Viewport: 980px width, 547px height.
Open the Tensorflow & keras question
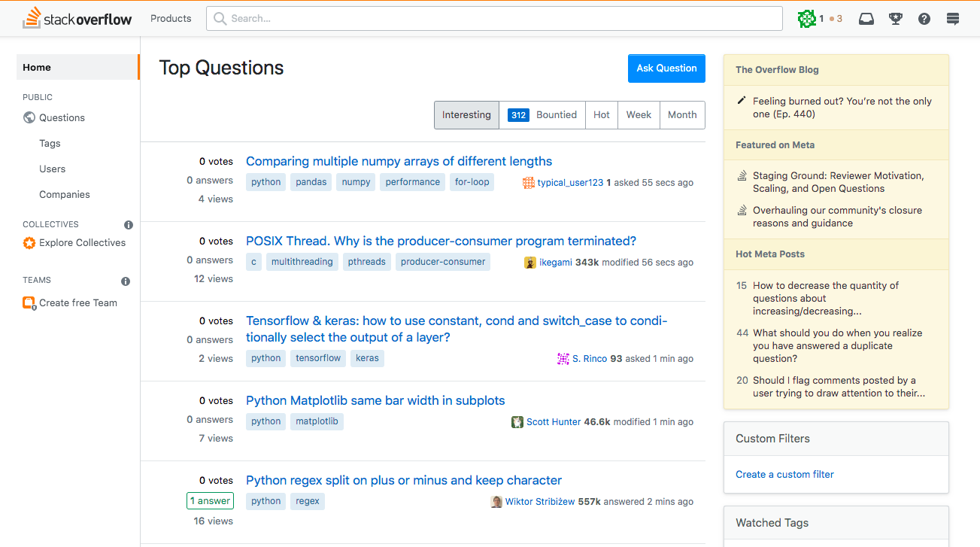[x=457, y=329]
